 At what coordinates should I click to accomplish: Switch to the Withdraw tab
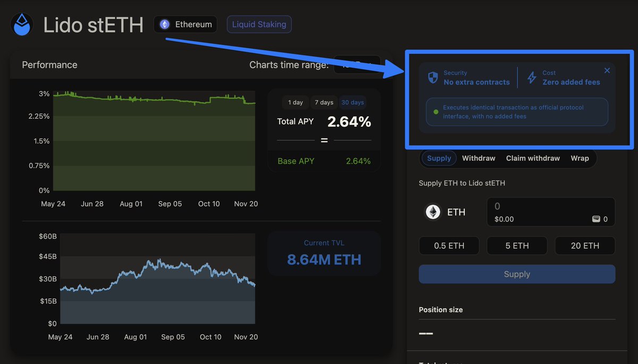point(478,158)
